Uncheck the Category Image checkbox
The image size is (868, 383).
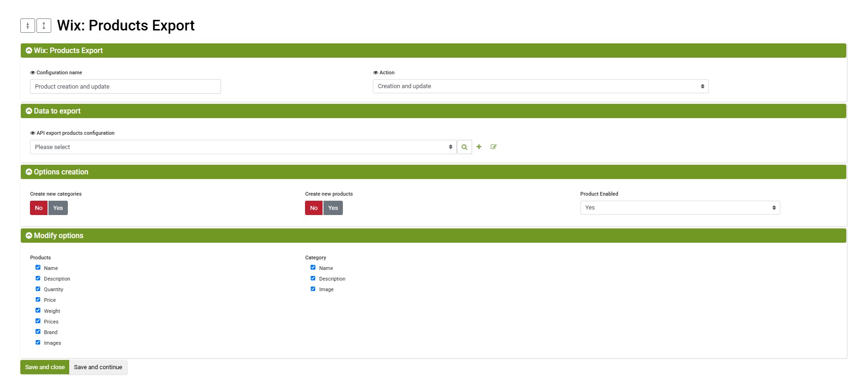[313, 289]
